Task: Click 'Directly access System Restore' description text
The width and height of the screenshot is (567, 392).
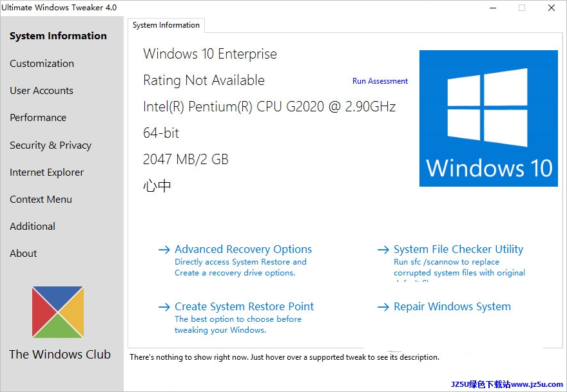Action: (x=240, y=267)
